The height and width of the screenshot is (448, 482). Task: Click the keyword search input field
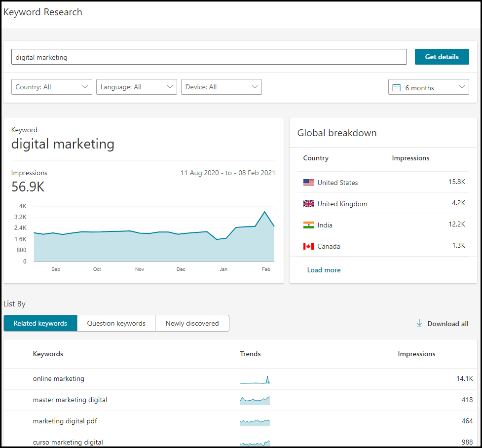coord(209,57)
